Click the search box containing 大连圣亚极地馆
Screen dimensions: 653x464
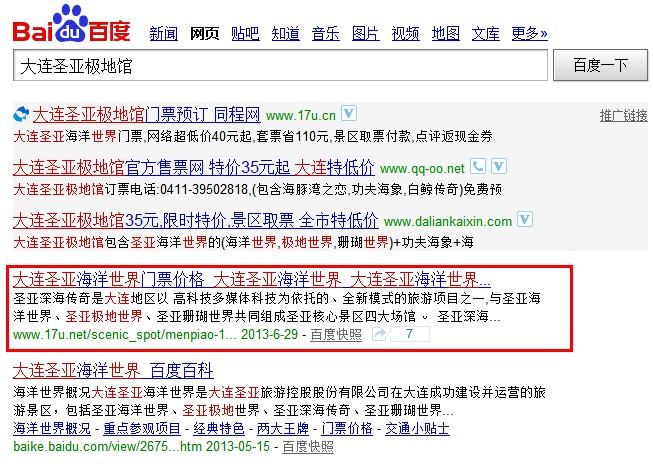pos(280,65)
